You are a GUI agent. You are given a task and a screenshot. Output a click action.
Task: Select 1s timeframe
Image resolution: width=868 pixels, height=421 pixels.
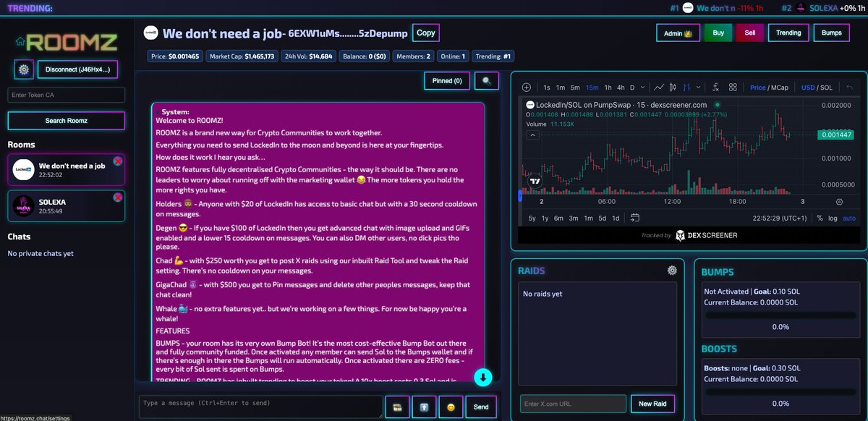point(547,88)
